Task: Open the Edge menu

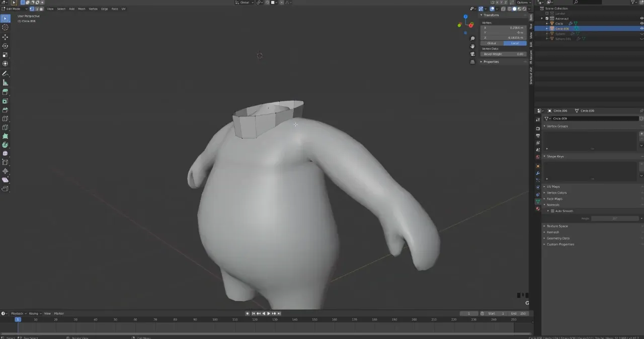Action: tap(105, 9)
